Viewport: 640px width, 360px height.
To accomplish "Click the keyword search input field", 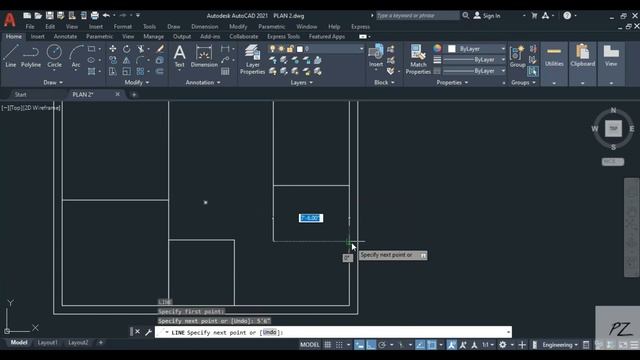I will coord(417,16).
